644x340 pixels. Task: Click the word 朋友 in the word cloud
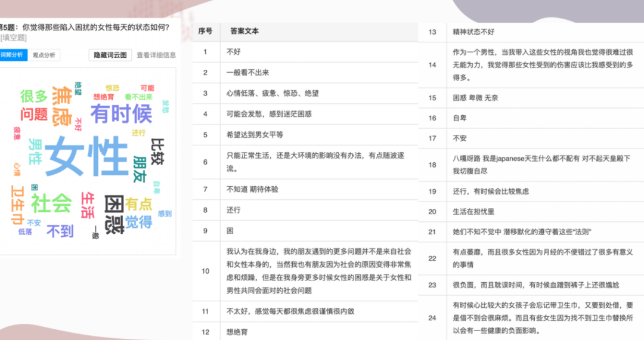tap(140, 169)
